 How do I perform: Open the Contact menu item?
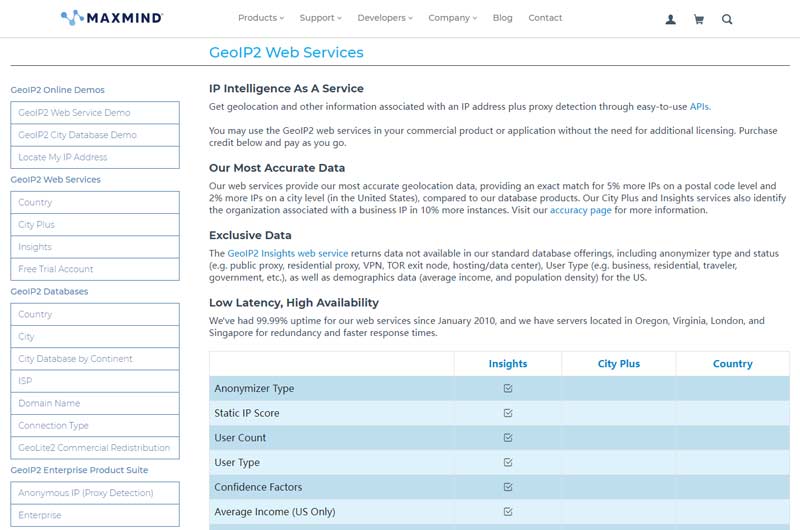click(x=545, y=18)
